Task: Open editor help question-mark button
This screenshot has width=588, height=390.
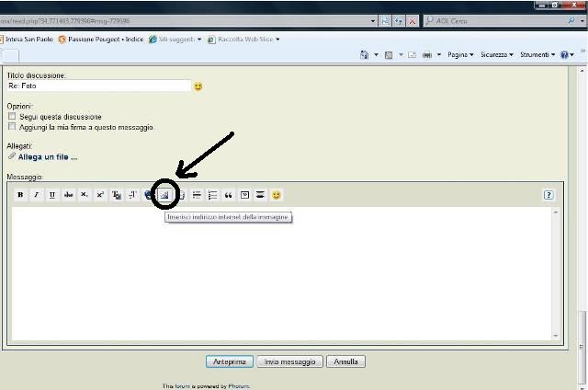Action: [548, 195]
